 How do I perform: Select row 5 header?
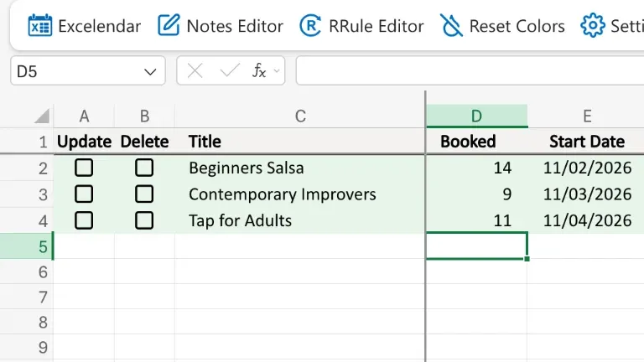(27, 246)
